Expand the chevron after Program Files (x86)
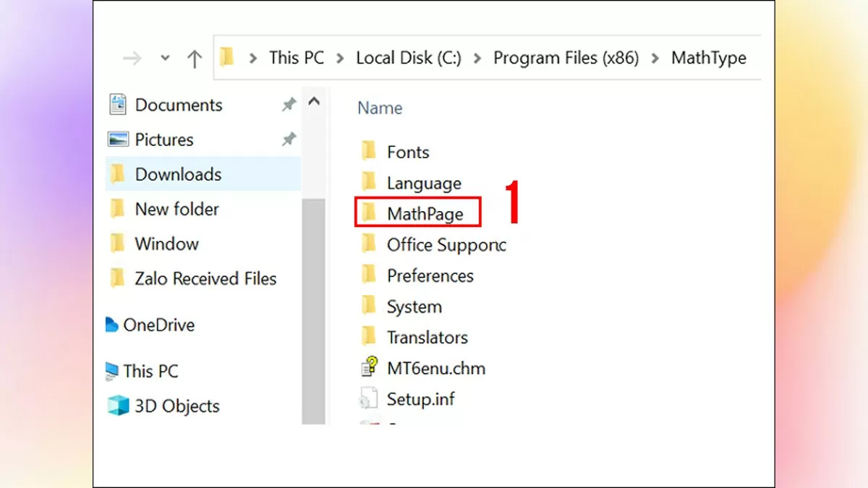The width and height of the screenshot is (868, 488). tap(655, 59)
